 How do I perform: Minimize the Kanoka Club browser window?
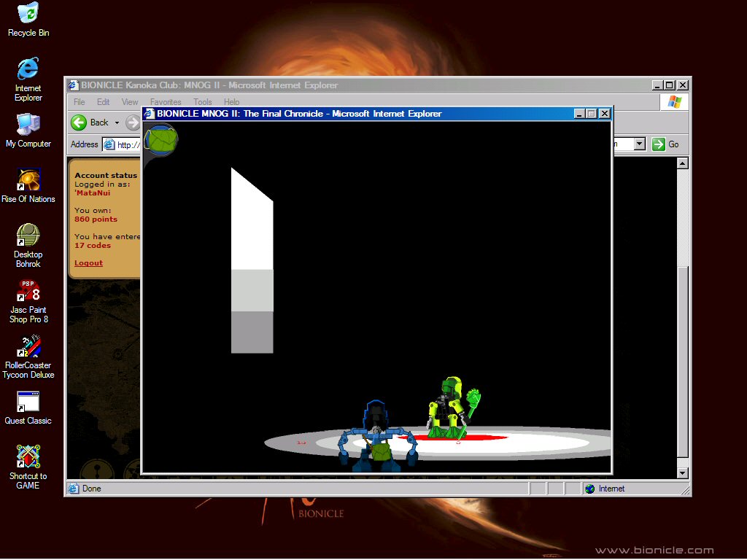[657, 85]
